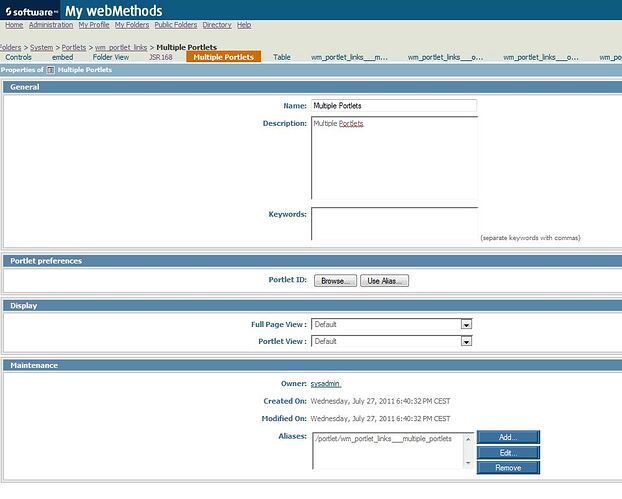Screen dimensions: 622x499
Task: Click the Software AG logo
Action: tap(31, 12)
